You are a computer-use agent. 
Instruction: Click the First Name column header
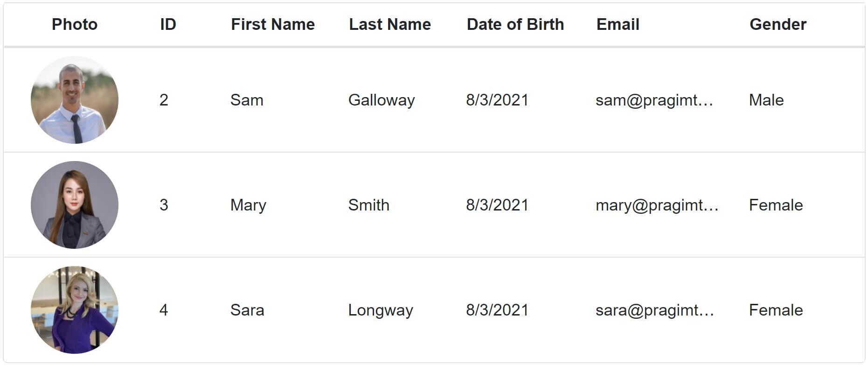click(273, 24)
